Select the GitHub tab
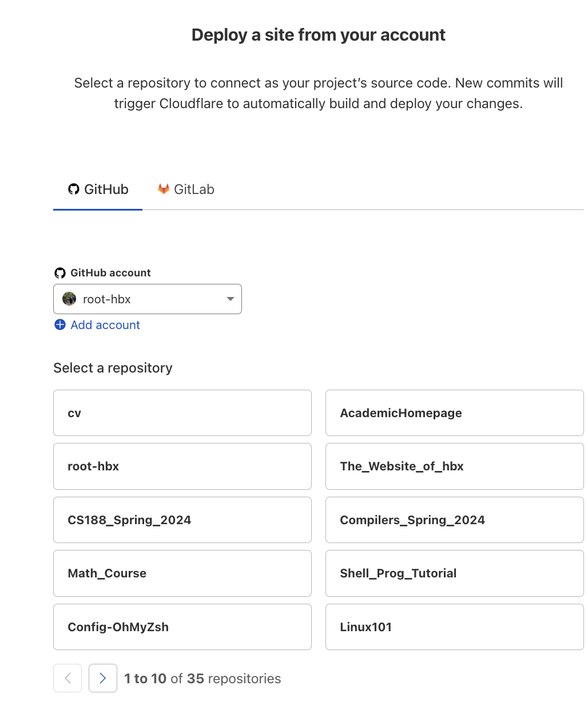 tap(98, 189)
